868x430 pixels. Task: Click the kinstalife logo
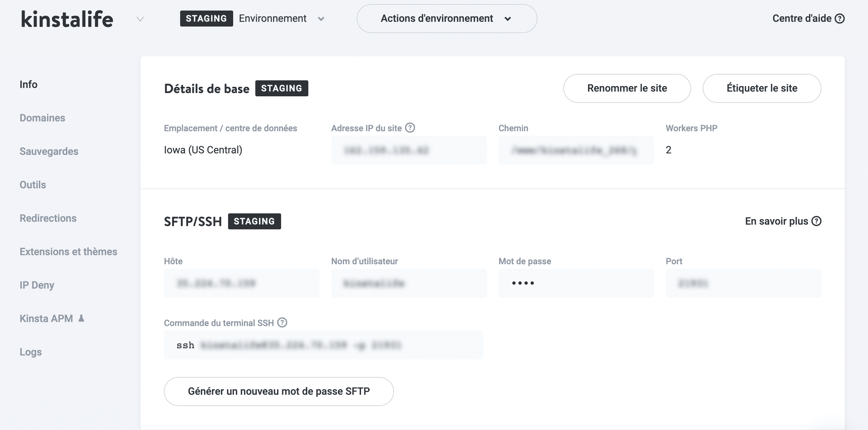[66, 19]
